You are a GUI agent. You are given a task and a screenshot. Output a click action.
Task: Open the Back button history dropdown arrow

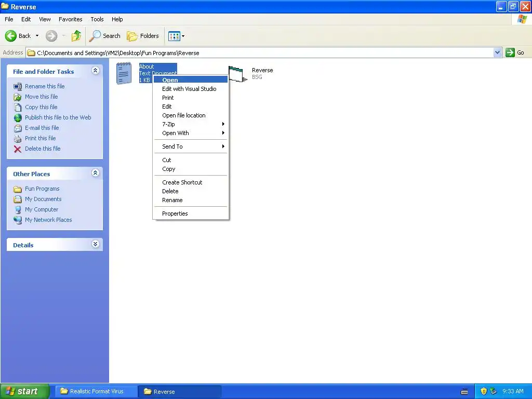pos(37,36)
